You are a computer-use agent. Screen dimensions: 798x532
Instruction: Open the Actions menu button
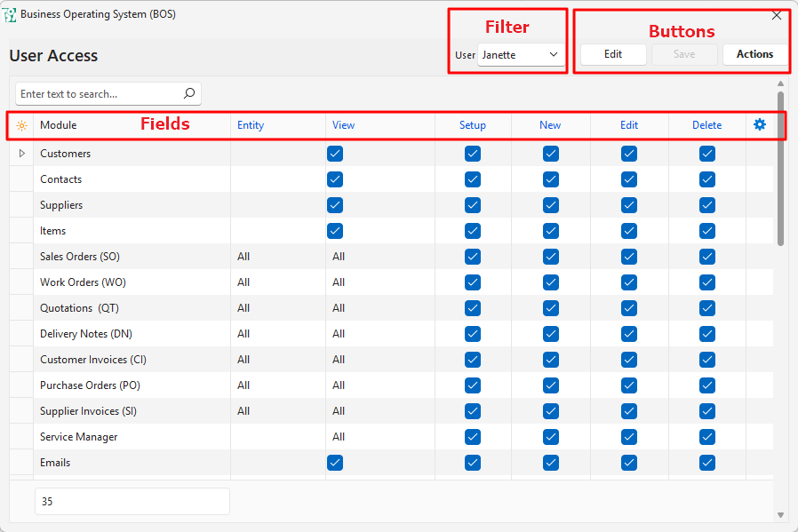pos(754,54)
